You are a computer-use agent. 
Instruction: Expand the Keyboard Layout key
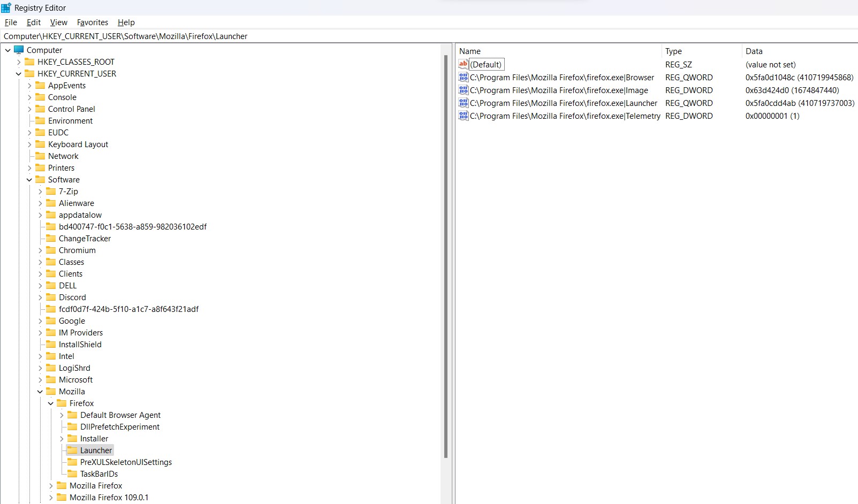click(29, 144)
